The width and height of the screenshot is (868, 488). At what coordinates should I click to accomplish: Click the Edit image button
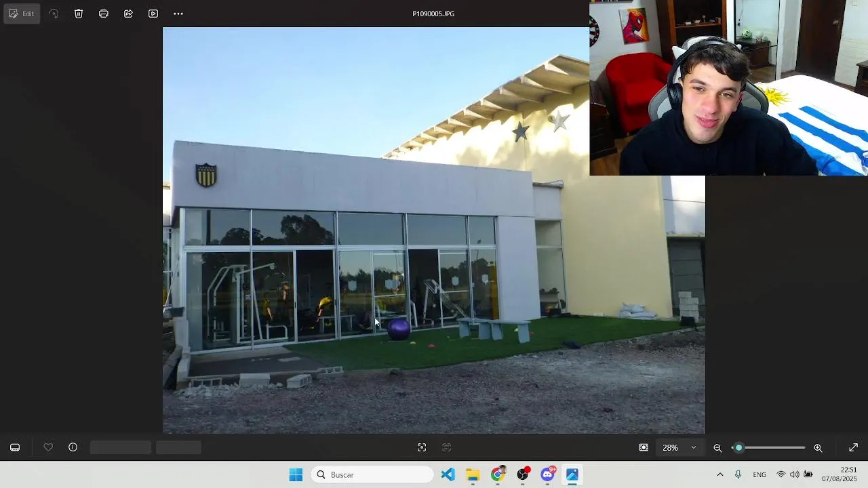point(22,14)
